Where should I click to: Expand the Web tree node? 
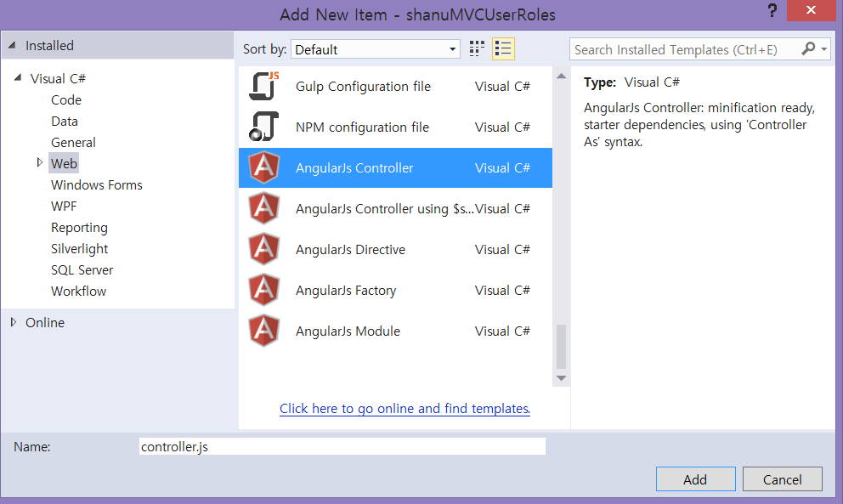(x=39, y=163)
